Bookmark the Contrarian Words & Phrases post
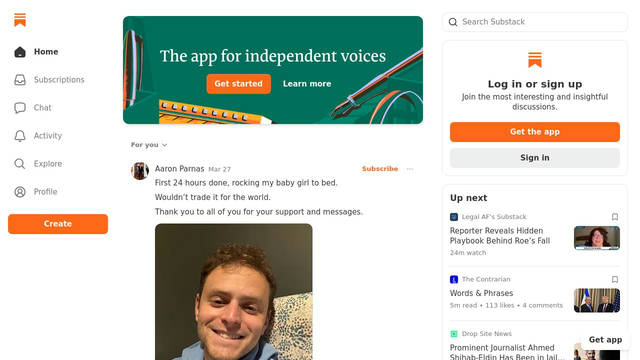 615,279
